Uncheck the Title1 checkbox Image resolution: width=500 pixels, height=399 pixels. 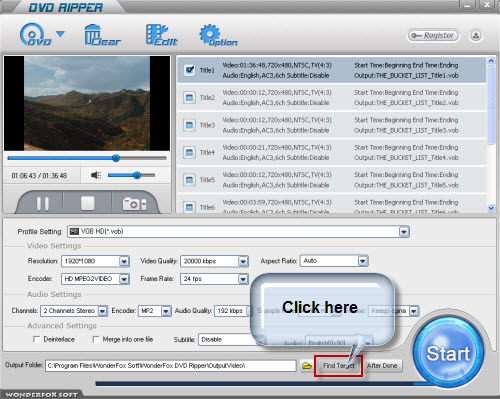coord(190,70)
